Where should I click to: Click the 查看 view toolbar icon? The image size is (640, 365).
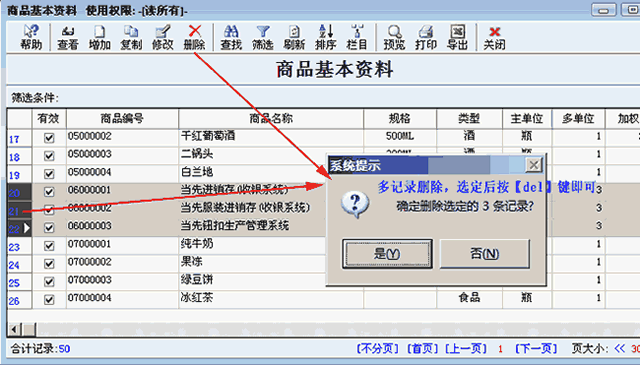[67, 37]
